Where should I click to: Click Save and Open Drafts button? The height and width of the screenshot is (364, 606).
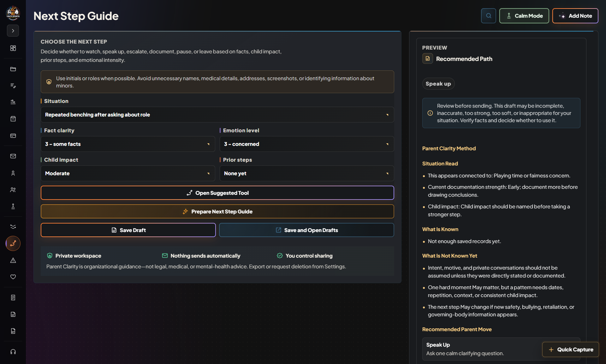306,230
